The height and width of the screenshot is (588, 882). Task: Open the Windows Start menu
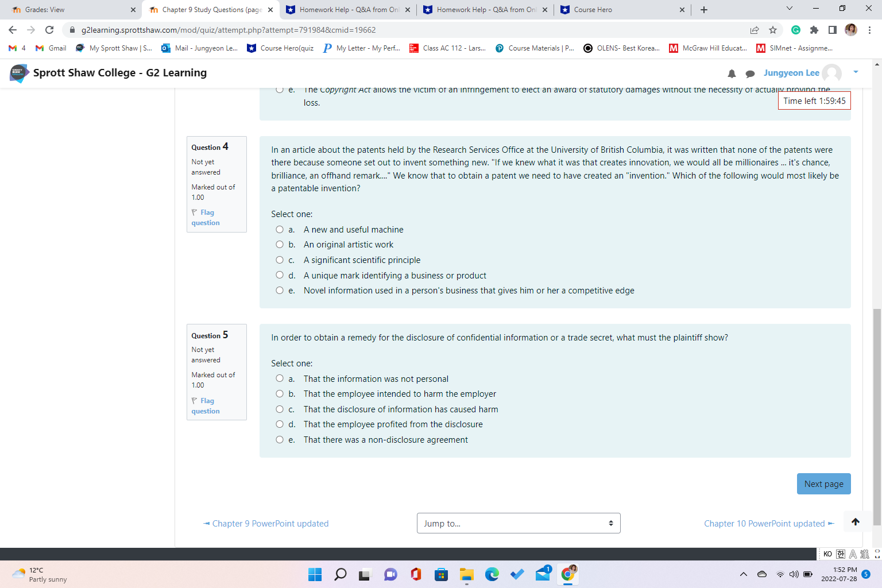click(x=315, y=574)
